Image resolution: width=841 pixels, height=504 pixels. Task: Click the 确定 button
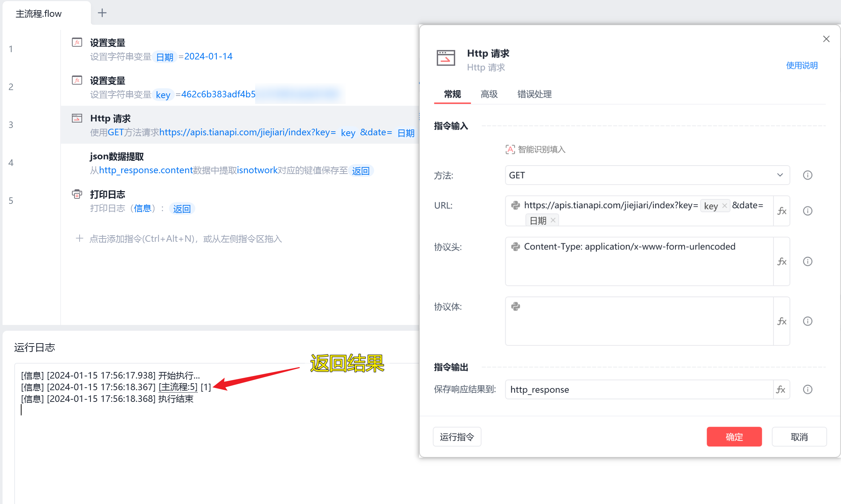point(734,437)
